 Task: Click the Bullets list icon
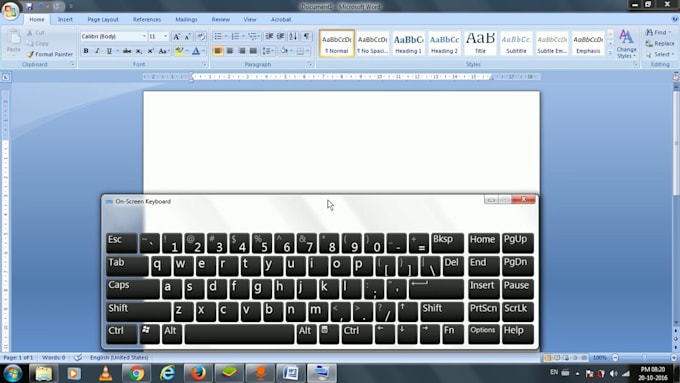point(218,36)
